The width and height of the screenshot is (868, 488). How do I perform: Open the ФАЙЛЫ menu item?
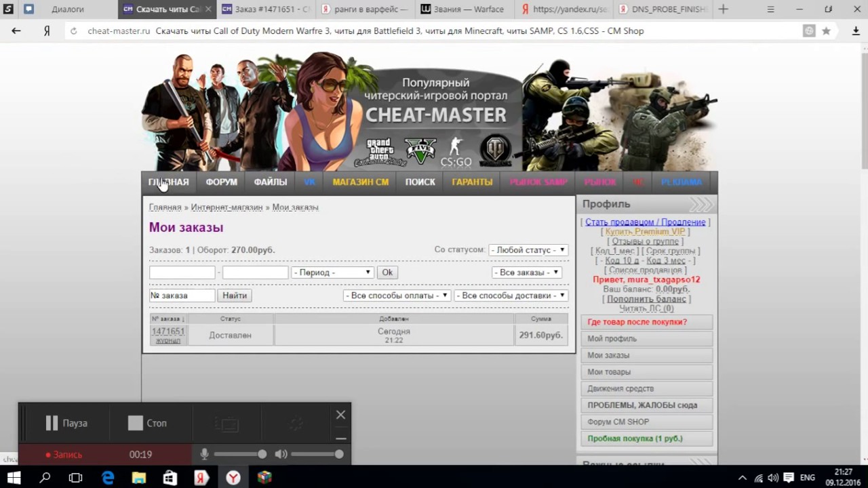pos(271,182)
